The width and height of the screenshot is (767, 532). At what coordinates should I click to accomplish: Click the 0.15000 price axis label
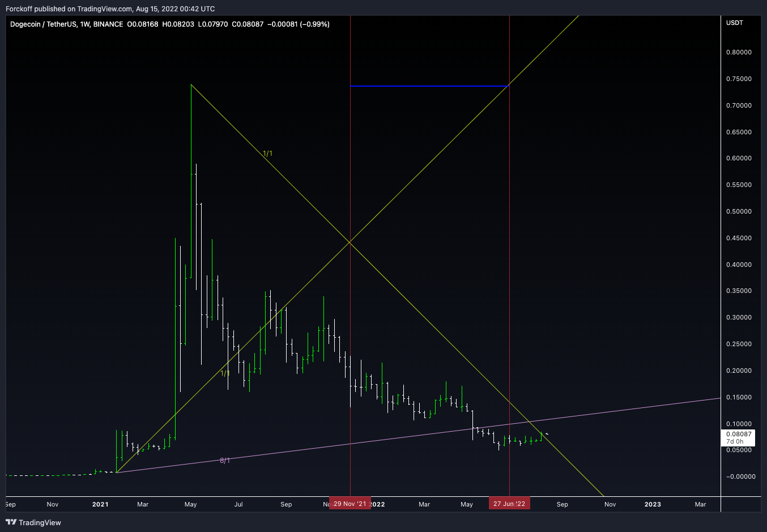pyautogui.click(x=739, y=397)
